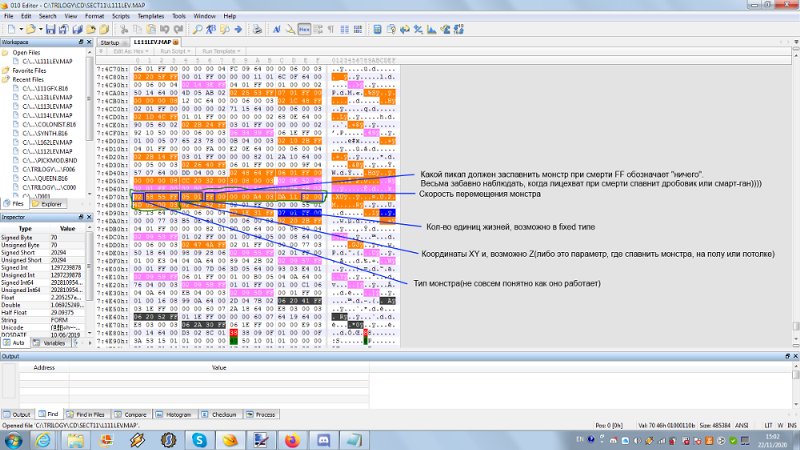Image resolution: width=800 pixels, height=450 pixels.
Task: Select the Open Files folder in Workspace
Action: point(26,53)
